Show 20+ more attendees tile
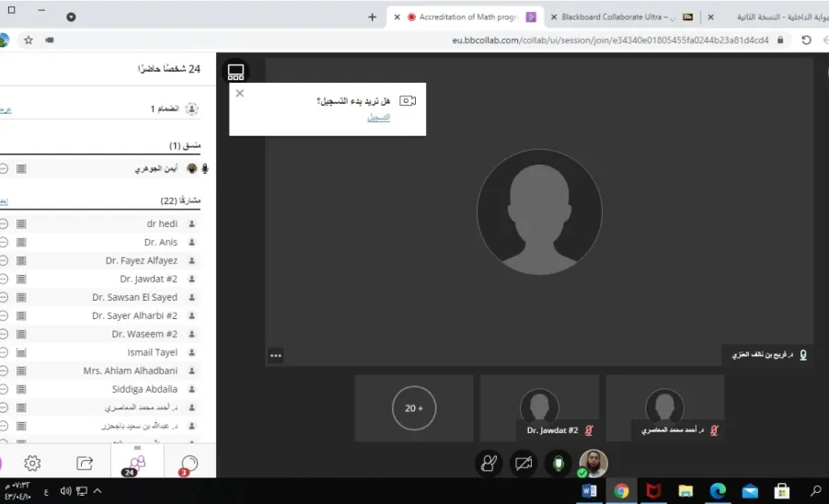This screenshot has width=829, height=504. pos(414,407)
